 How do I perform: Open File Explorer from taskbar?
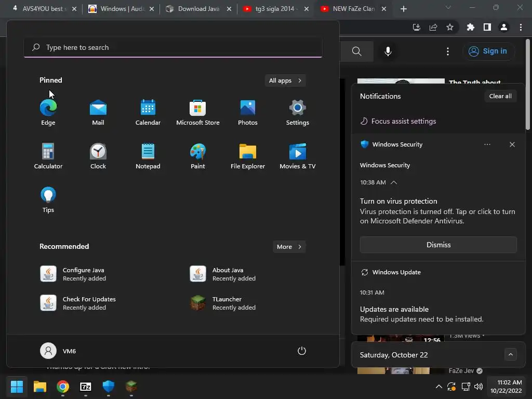pos(39,386)
